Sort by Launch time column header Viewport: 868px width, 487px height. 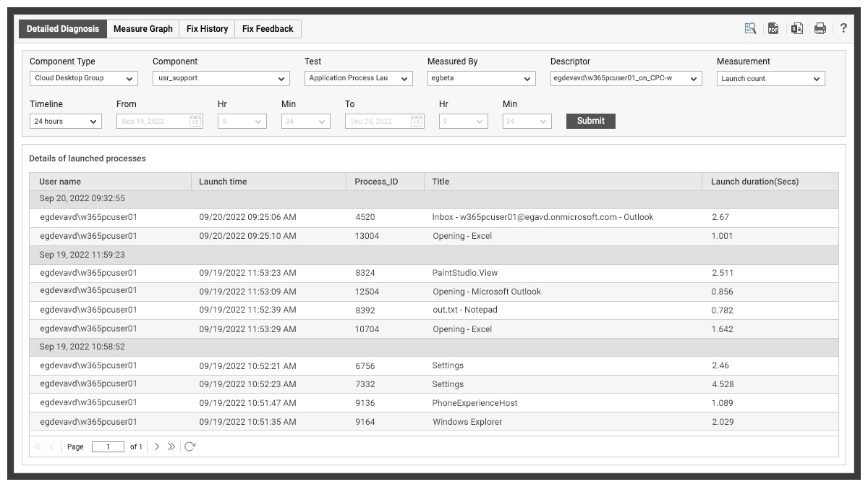click(268, 182)
